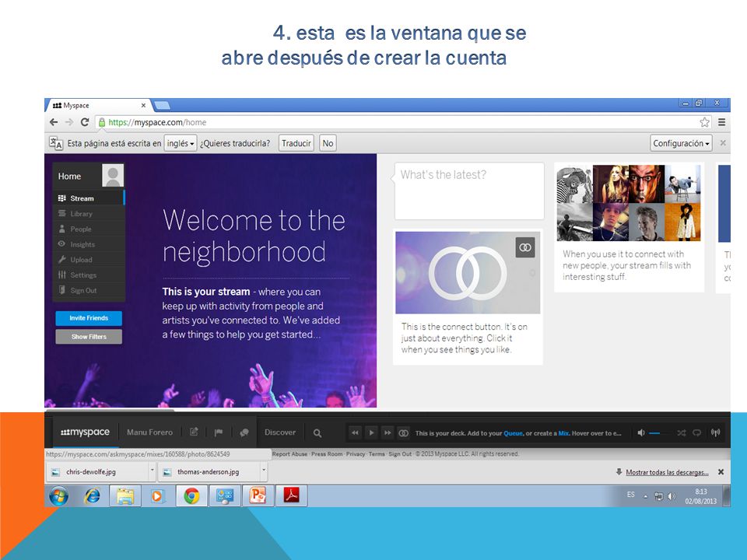747x560 pixels.
Task: Open Manu Forero in the bottom bar
Action: pyautogui.click(x=149, y=432)
